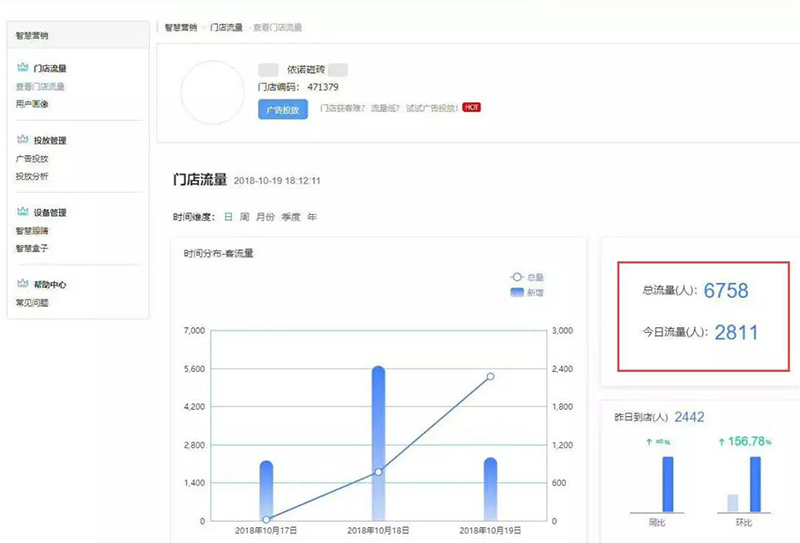Click the red HOT badge
800x543 pixels.
pyautogui.click(x=471, y=107)
